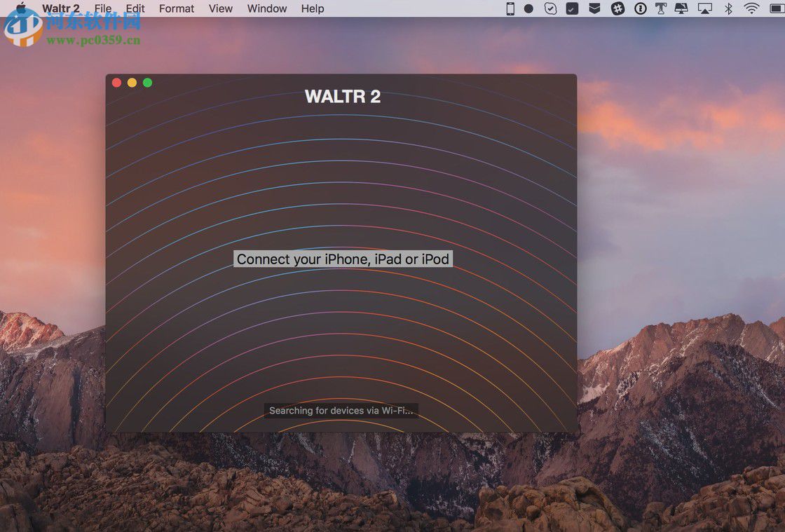
Task: Open the Format menu
Action: (176, 8)
